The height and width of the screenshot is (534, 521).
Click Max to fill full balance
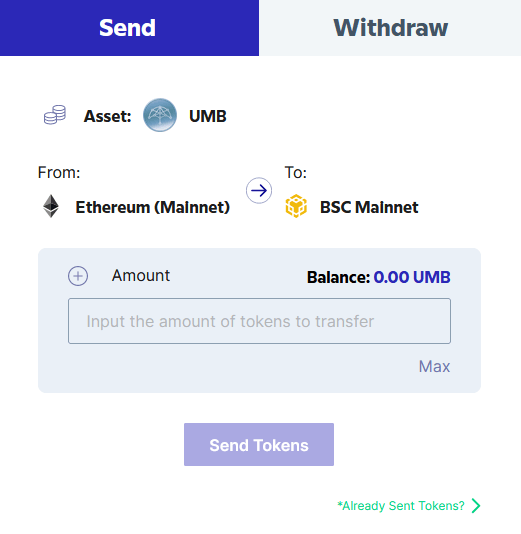[434, 366]
